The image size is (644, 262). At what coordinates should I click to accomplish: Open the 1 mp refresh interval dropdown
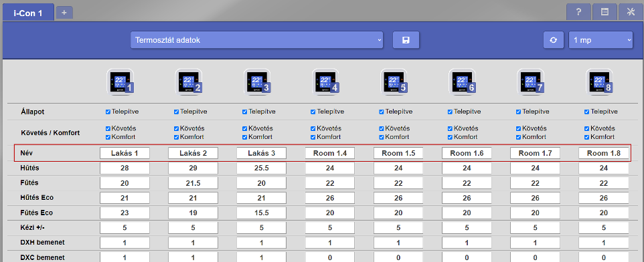point(600,40)
